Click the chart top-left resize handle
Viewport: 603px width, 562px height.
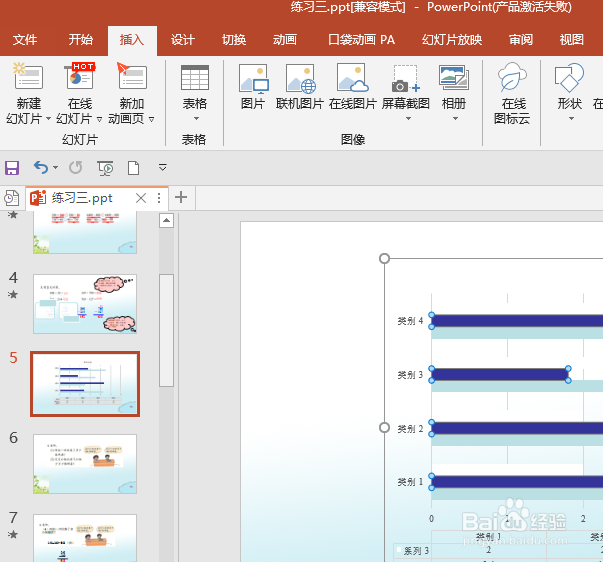point(384,258)
